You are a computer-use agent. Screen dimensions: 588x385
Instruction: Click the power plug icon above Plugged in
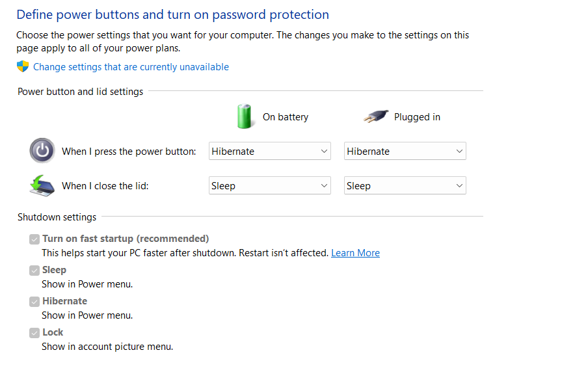pyautogui.click(x=374, y=115)
